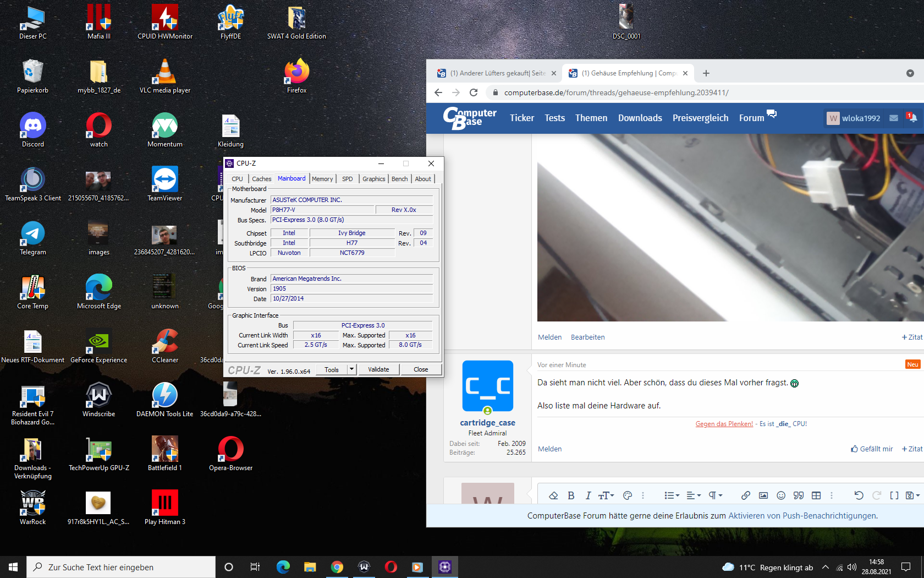Insert an image via the editor toolbar
Image resolution: width=924 pixels, height=578 pixels.
pyautogui.click(x=763, y=495)
